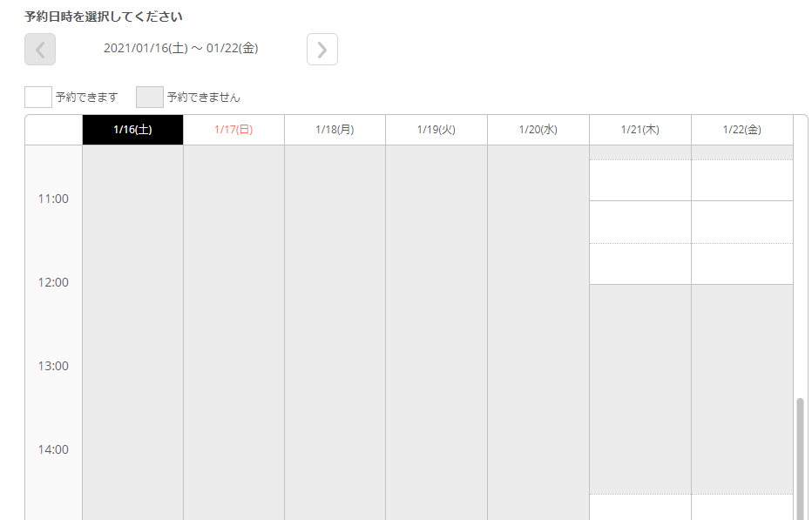Select the 1/20(水) column header

(538, 130)
